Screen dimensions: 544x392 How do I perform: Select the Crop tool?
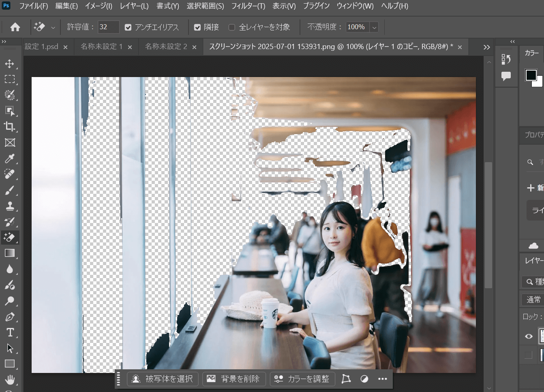point(10,126)
